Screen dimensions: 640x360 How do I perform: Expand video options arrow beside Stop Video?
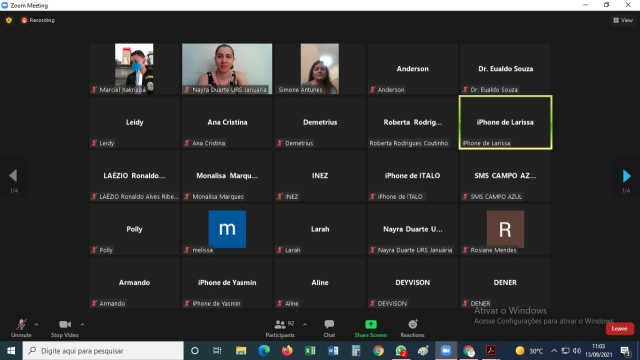coord(82,324)
